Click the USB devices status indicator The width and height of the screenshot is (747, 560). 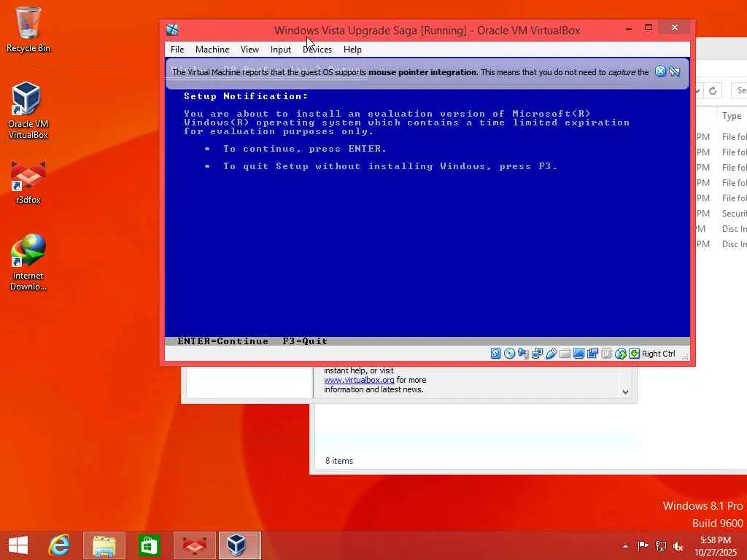[x=551, y=354]
